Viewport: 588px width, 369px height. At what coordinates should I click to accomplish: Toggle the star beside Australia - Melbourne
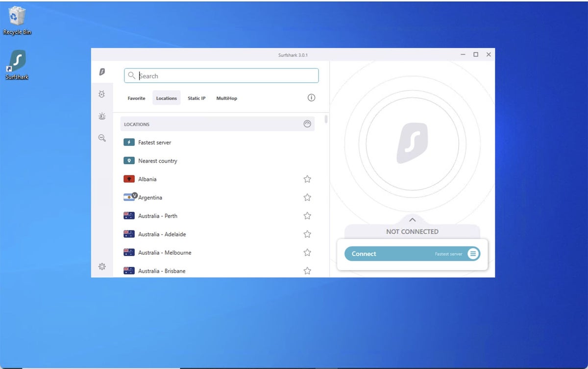307,252
